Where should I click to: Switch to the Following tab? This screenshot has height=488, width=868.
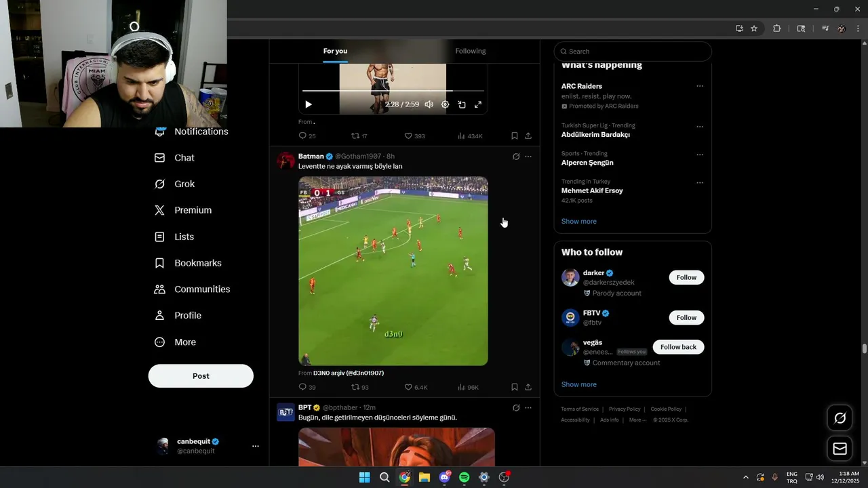pos(471,52)
